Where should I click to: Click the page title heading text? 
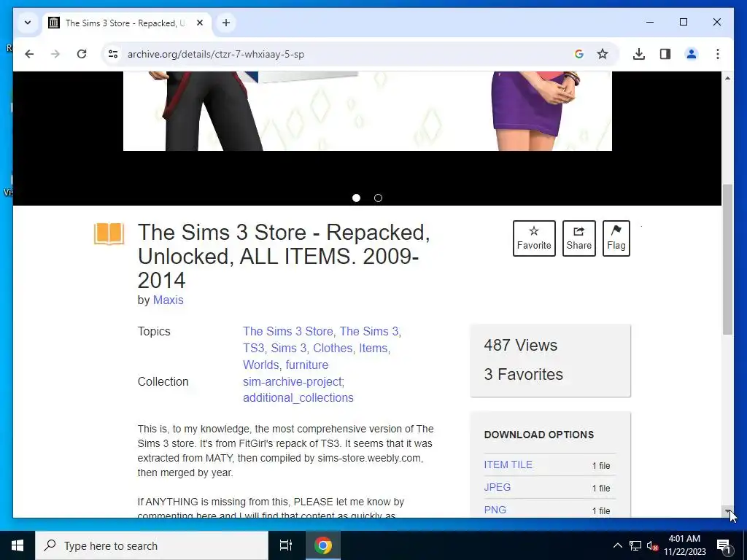284,256
